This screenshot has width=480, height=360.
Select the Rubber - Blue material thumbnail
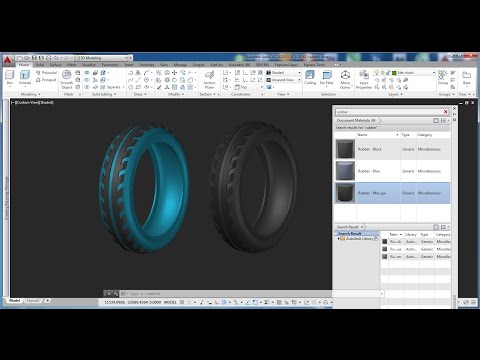pos(345,171)
